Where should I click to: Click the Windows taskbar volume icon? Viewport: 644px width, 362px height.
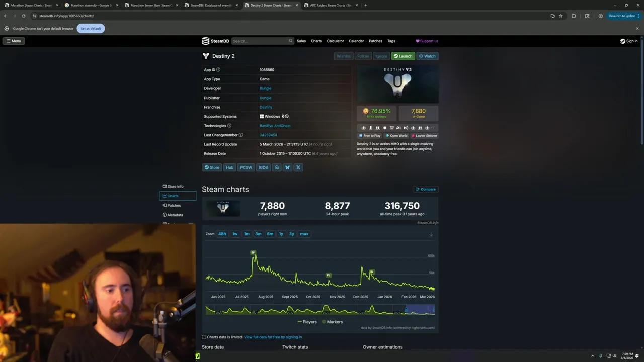(x=614, y=356)
